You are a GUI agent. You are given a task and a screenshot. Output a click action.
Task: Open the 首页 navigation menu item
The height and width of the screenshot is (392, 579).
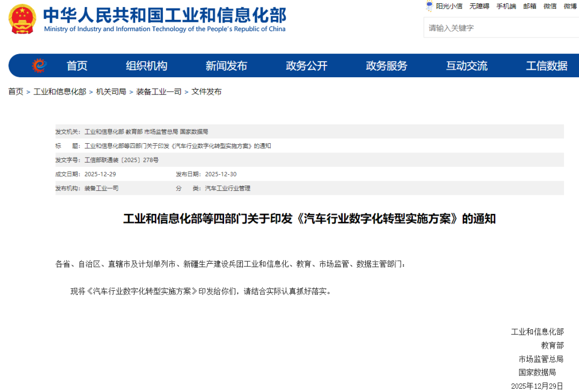coord(77,66)
